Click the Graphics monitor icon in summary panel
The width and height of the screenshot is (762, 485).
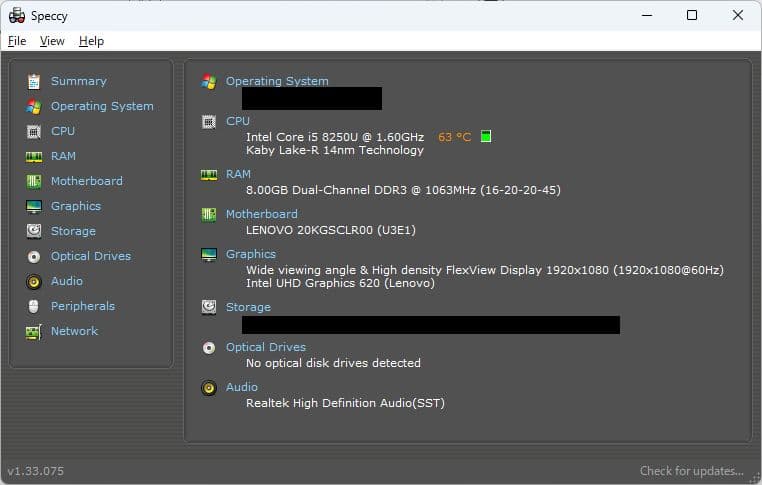click(x=209, y=254)
